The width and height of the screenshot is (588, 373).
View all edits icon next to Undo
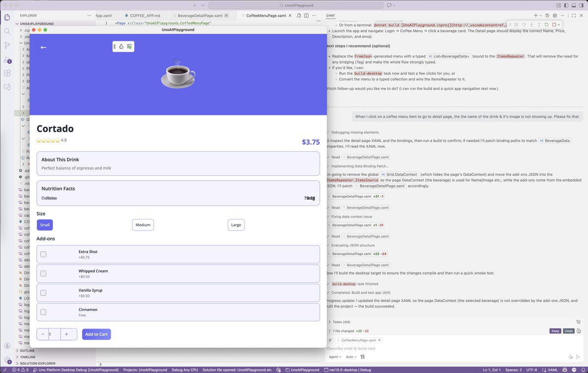pyautogui.click(x=579, y=331)
